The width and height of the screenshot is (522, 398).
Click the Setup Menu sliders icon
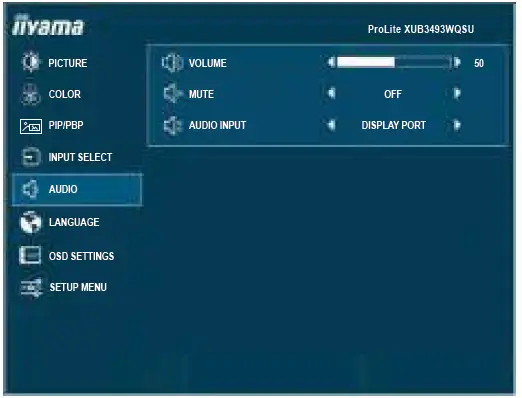(31, 287)
